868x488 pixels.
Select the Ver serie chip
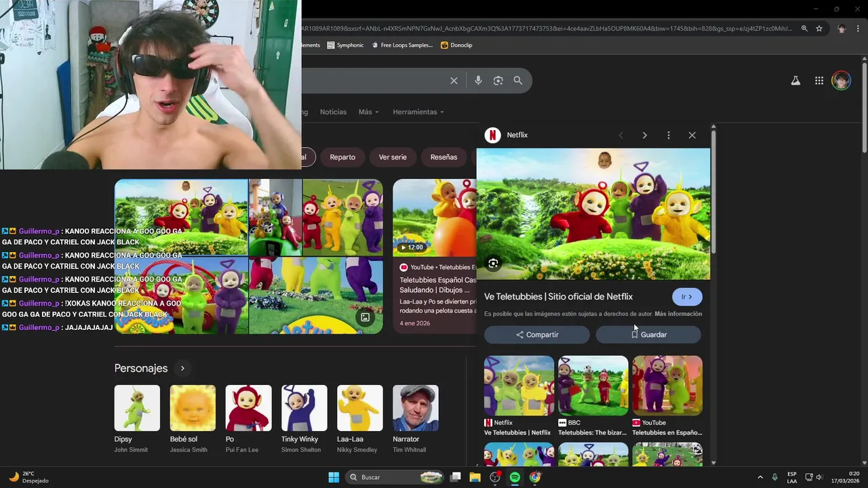click(x=393, y=157)
